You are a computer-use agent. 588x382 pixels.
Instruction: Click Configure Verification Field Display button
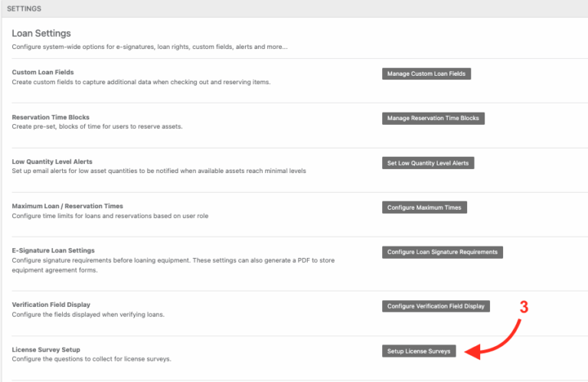click(x=436, y=306)
